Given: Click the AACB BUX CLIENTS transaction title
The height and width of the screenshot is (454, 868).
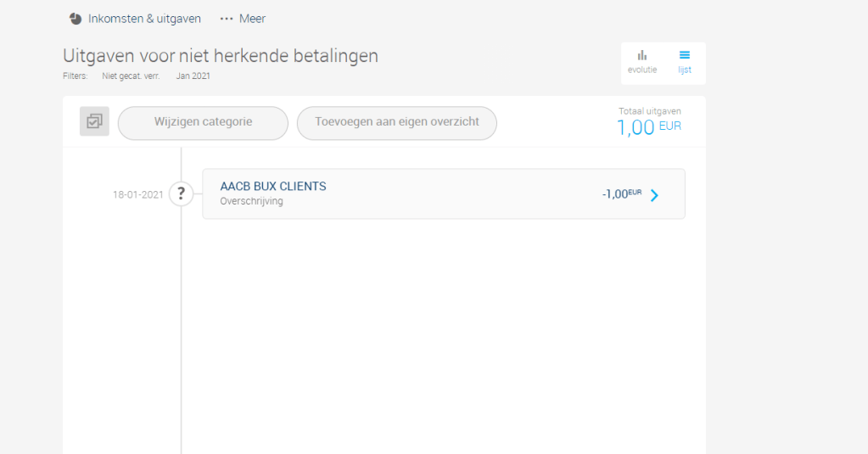Looking at the screenshot, I should pos(273,187).
